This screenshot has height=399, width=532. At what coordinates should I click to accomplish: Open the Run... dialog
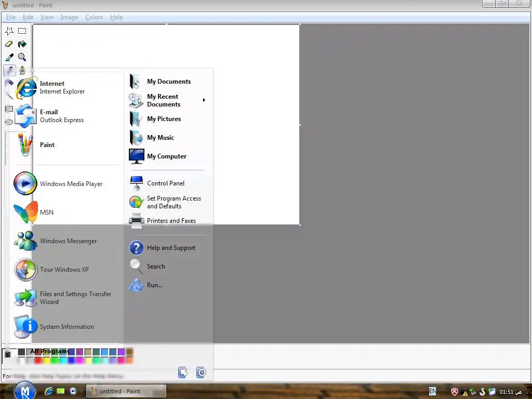[x=168, y=285]
